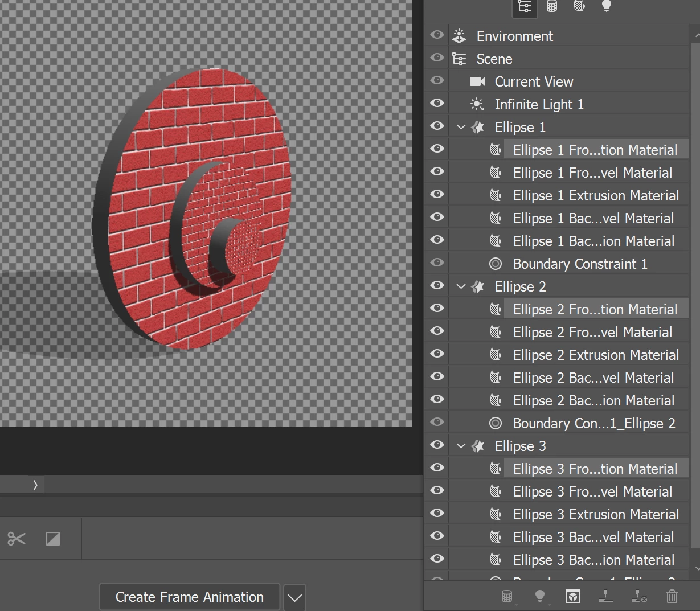Toggle visibility of Boundary Constraint 1
This screenshot has height=611, width=700.
tap(437, 263)
